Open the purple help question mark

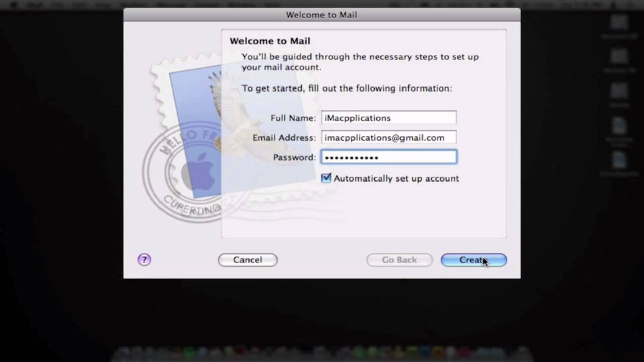click(144, 260)
